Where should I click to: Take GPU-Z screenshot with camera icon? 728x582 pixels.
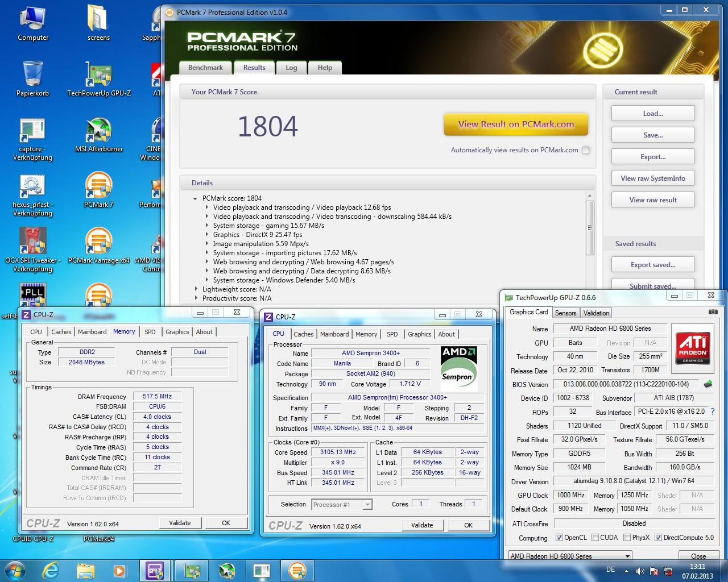713,312
